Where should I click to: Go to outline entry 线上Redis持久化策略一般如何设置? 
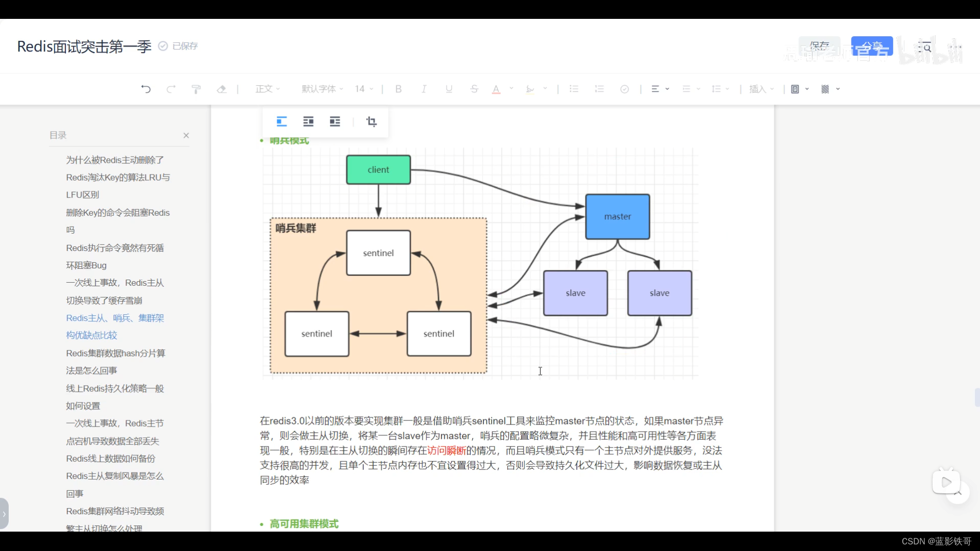[x=115, y=397]
